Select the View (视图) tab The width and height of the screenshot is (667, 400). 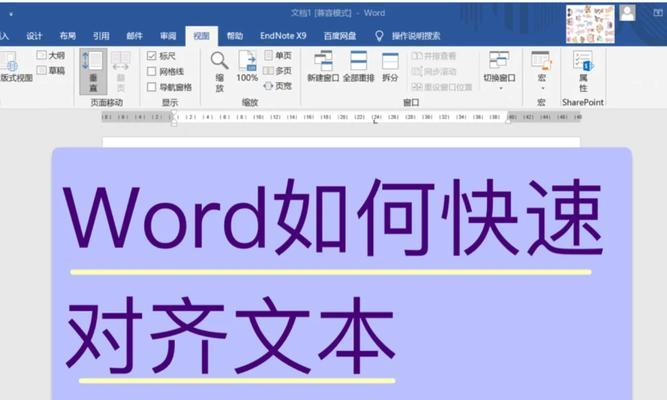coord(202,36)
